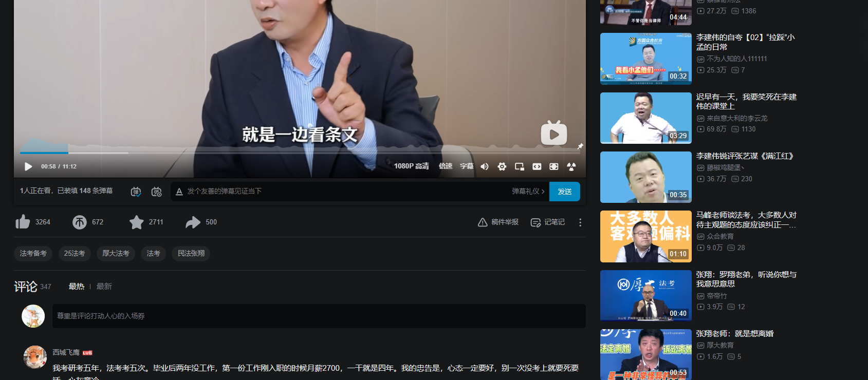The width and height of the screenshot is (868, 380).
Task: Share the video via arrow icon
Action: click(193, 222)
